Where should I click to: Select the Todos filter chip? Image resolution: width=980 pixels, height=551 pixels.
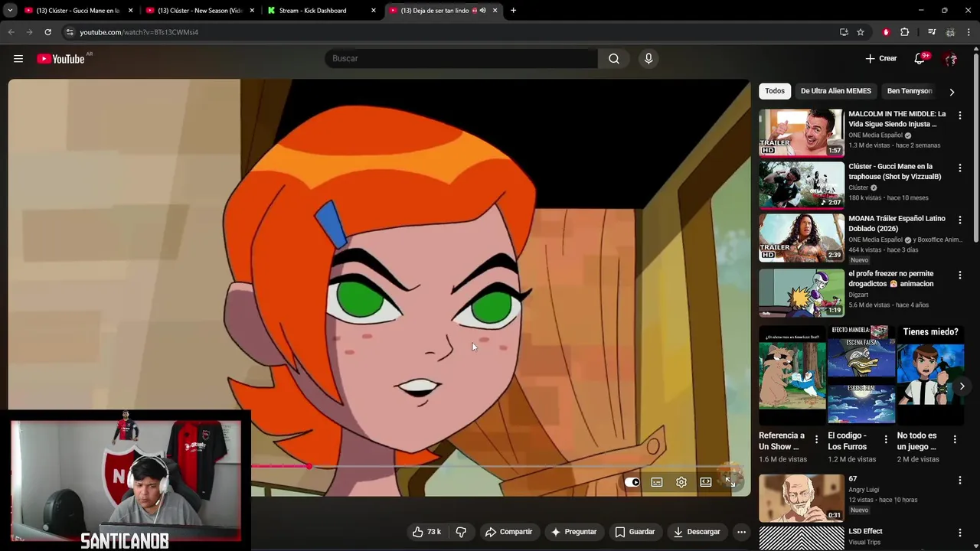[x=775, y=91]
